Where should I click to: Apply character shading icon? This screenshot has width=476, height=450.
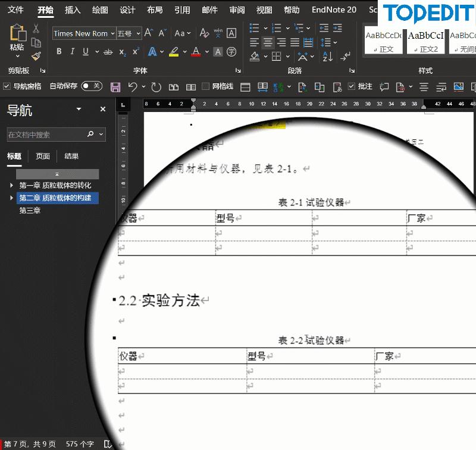[x=218, y=52]
